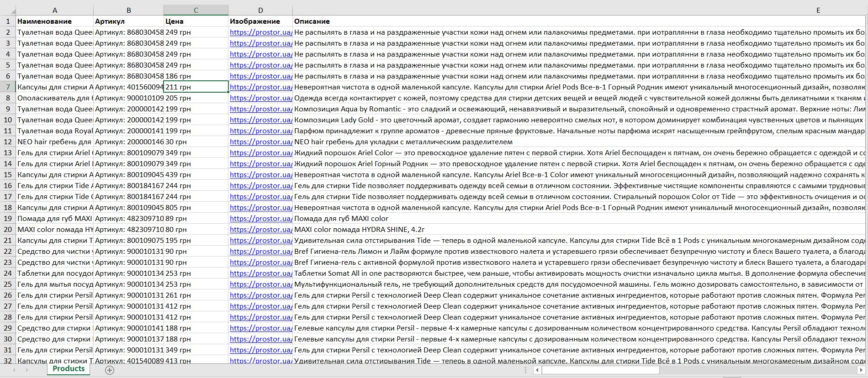Image resolution: width=868 pixels, height=378 pixels.
Task: Select the '211 грн' price cell
Action: 196,87
